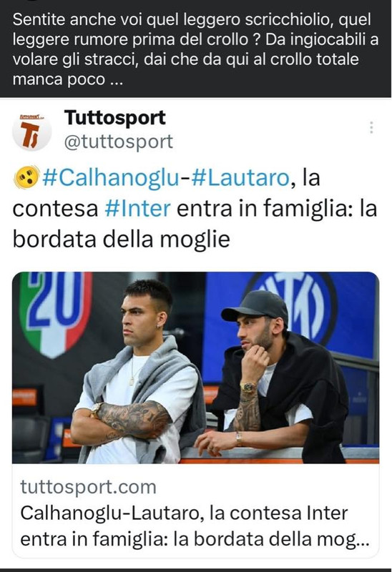The image size is (392, 572).
Task: Follow the #Calhanoglu hashtag
Action: coord(111,178)
